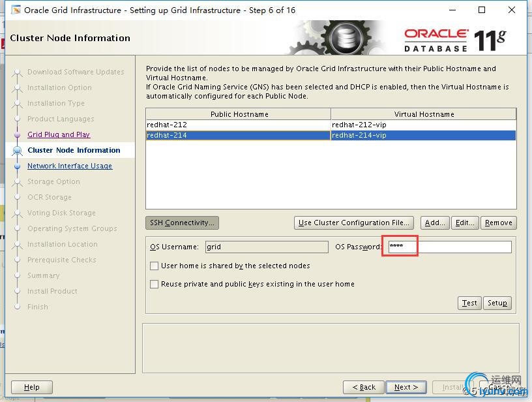Image resolution: width=532 pixels, height=402 pixels.
Task: Run SSH Setup for the nodes
Action: tap(497, 303)
